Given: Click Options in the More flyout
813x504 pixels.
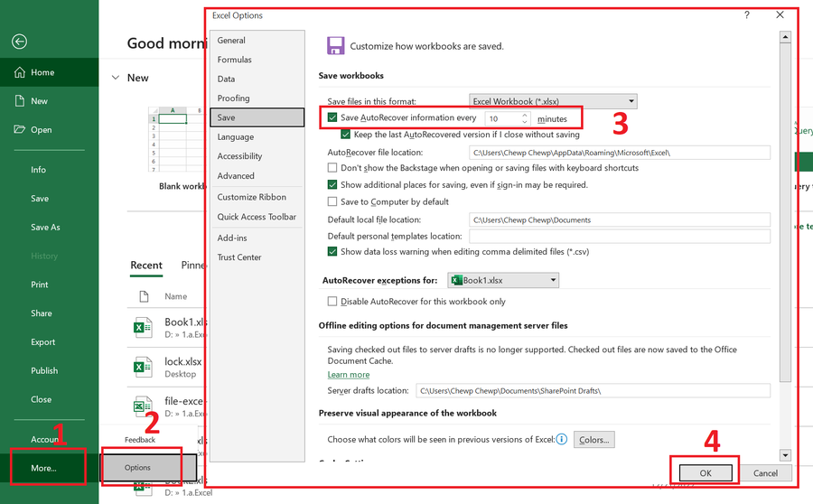Looking at the screenshot, I should pyautogui.click(x=148, y=467).
